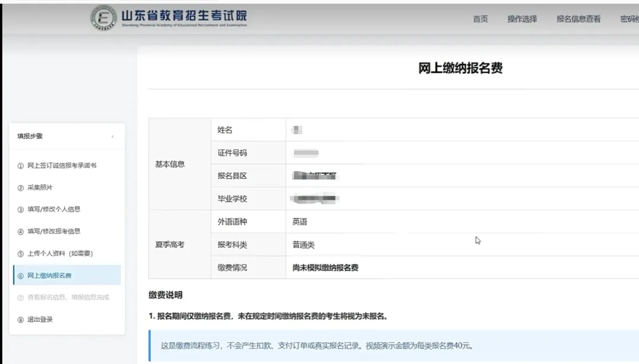Click the academy logo emblem
The width and height of the screenshot is (639, 364).
click(x=104, y=18)
